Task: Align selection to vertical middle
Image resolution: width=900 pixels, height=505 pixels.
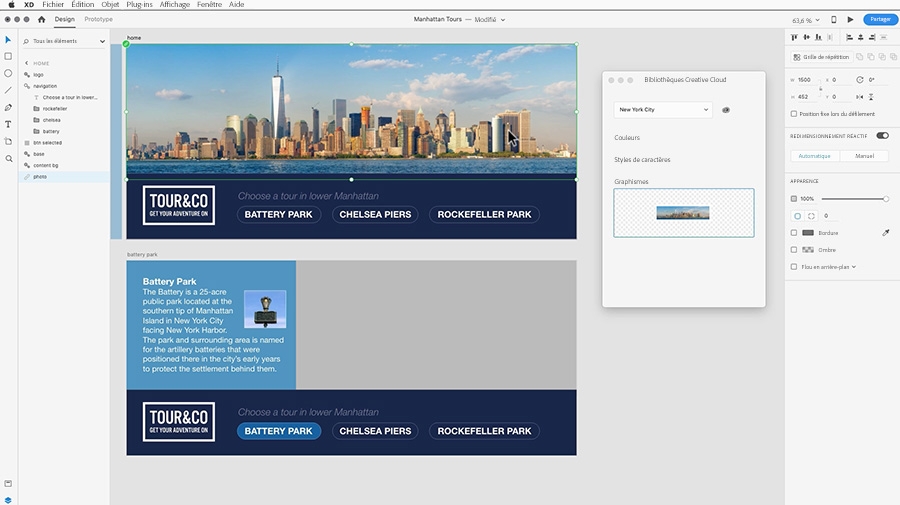Action: coord(806,37)
